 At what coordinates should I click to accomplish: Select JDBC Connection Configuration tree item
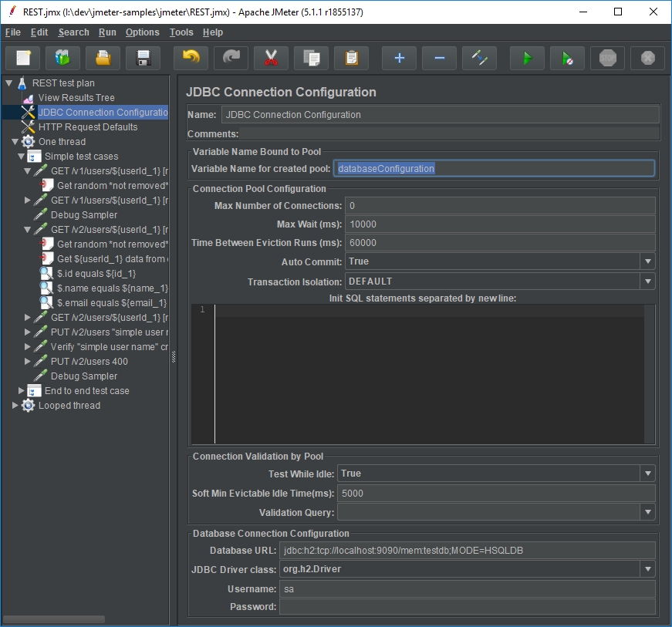click(103, 113)
